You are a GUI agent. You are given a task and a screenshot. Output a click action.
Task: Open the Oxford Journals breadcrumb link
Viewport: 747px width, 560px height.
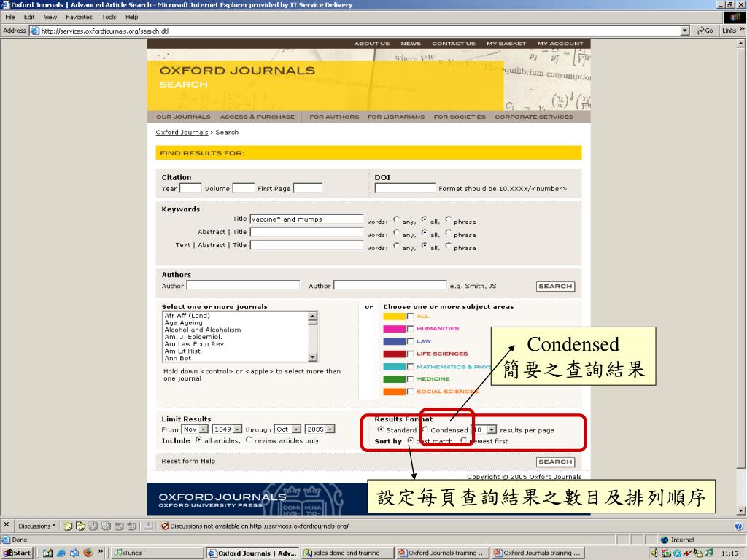(x=182, y=133)
